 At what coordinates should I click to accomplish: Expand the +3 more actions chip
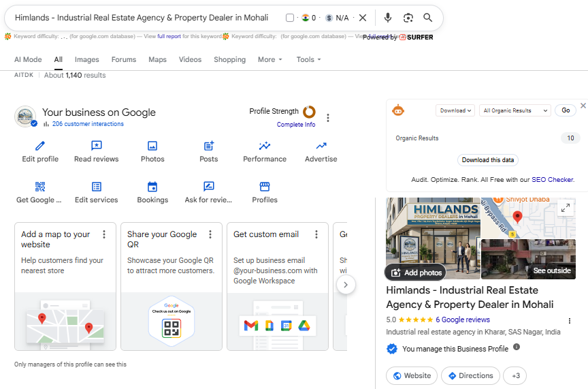click(515, 375)
